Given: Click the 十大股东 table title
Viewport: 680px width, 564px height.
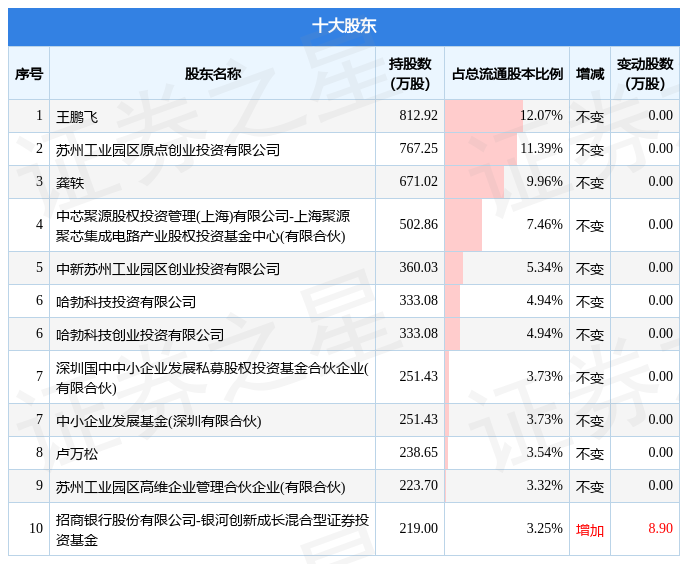Looking at the screenshot, I should [x=344, y=26].
